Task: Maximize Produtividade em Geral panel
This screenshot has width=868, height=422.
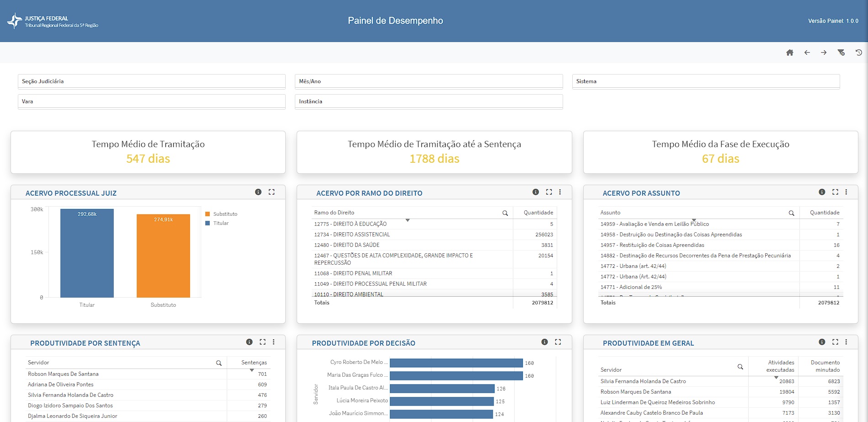Action: click(835, 342)
